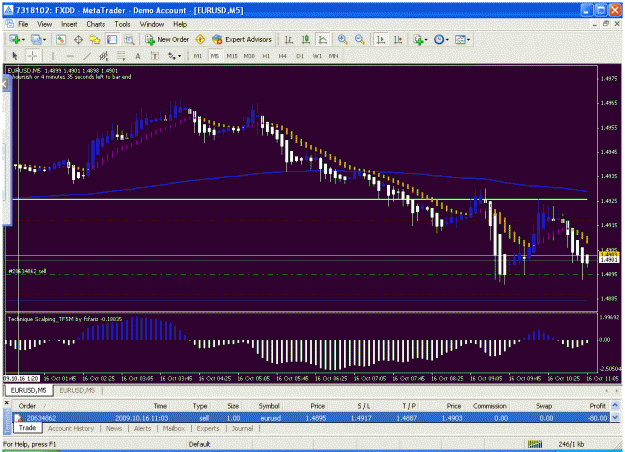Select order number 20634862 cell
This screenshot has width=625, height=452.
click(41, 418)
